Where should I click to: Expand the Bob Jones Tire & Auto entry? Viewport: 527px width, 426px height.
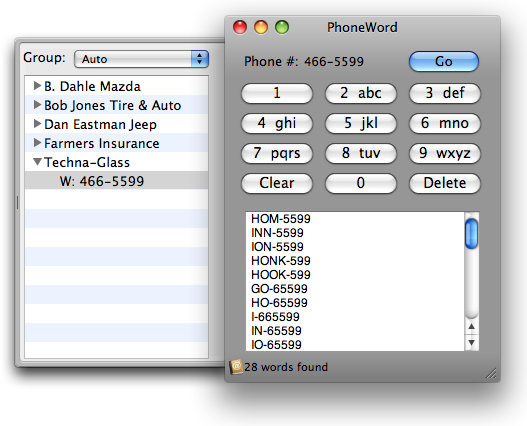click(x=37, y=105)
